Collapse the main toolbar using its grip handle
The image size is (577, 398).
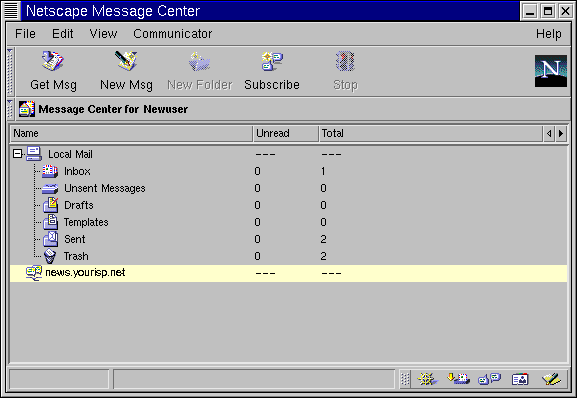10,71
